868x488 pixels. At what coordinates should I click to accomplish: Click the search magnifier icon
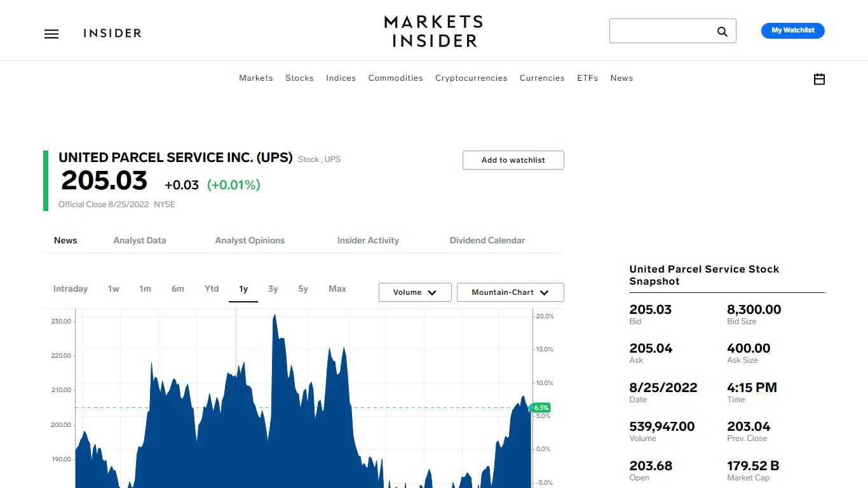coord(722,31)
